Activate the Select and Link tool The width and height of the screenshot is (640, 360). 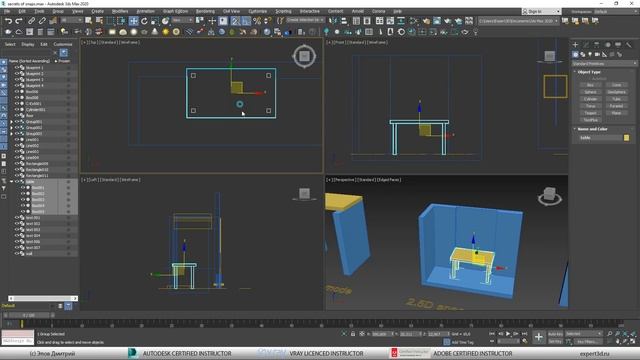[31, 21]
